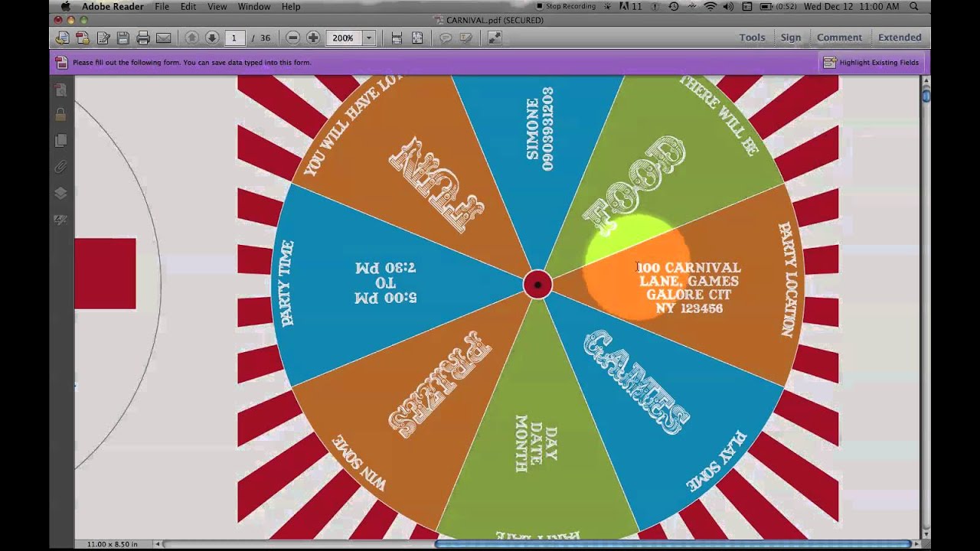Zoom in with the plus button
This screenshot has width=980, height=551.
coord(313,37)
